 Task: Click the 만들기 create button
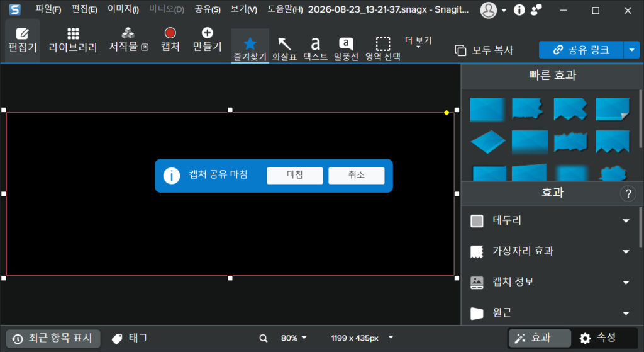click(207, 40)
